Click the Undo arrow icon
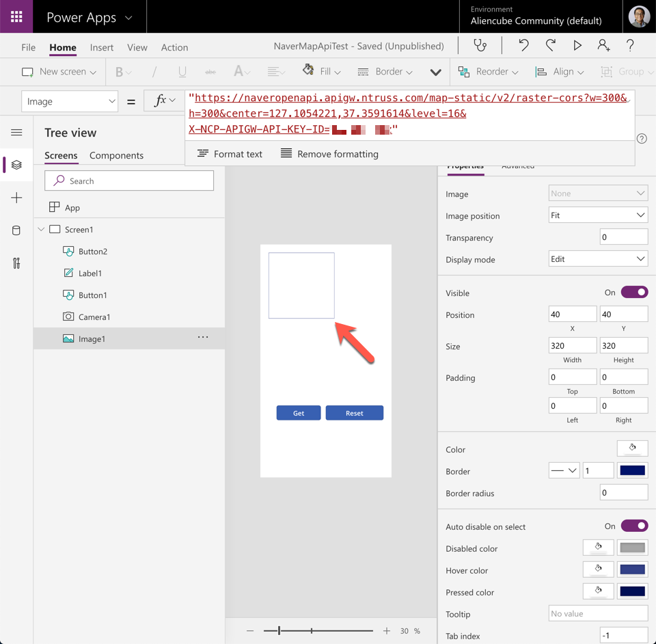Viewport: 656px width, 644px height. click(x=523, y=45)
